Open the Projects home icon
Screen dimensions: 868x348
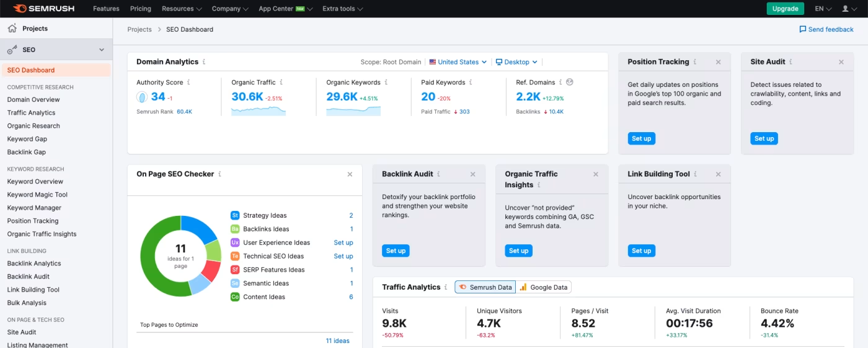[12, 29]
